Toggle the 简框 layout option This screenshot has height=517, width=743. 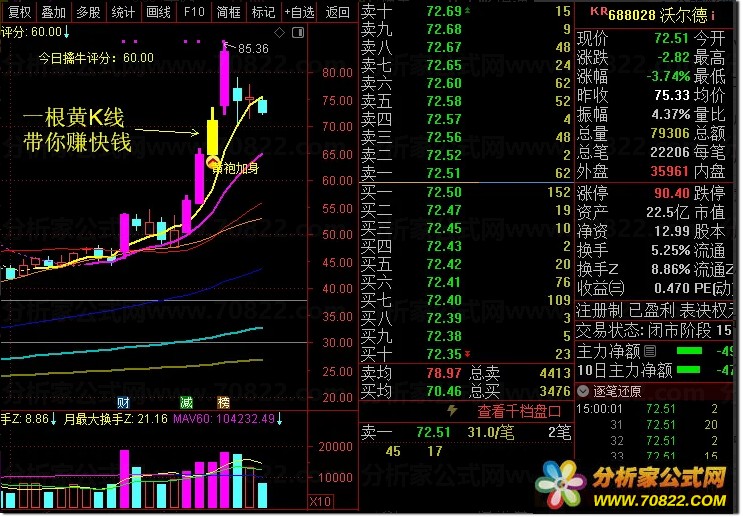point(228,12)
